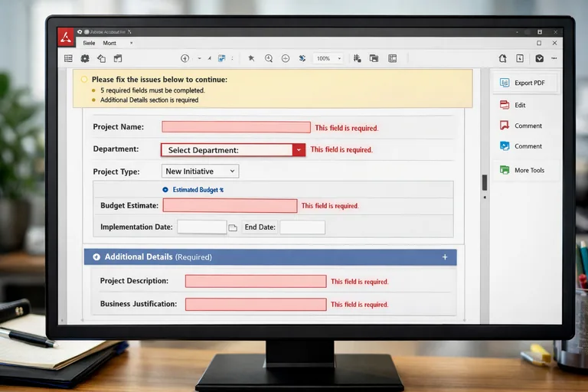Click the vertical scrollbar thumb
This screenshot has height=392, width=588.
[485, 183]
